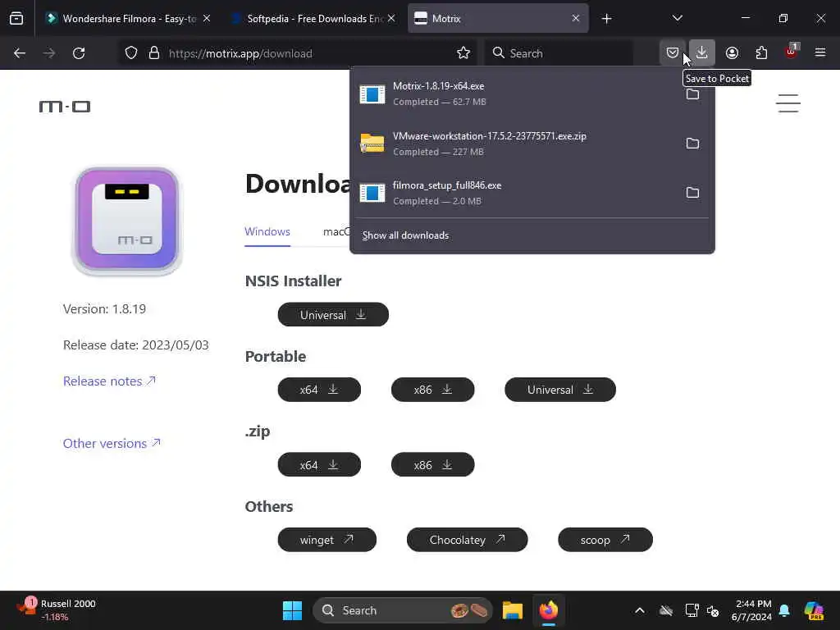Bookmark this page with the star icon

click(x=463, y=53)
